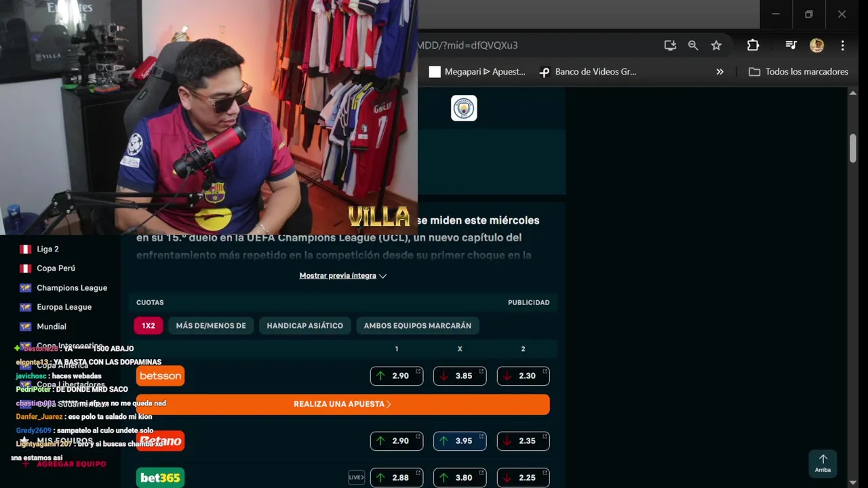The width and height of the screenshot is (868, 488).
Task: Open Europa League in the sidebar
Action: tap(64, 307)
